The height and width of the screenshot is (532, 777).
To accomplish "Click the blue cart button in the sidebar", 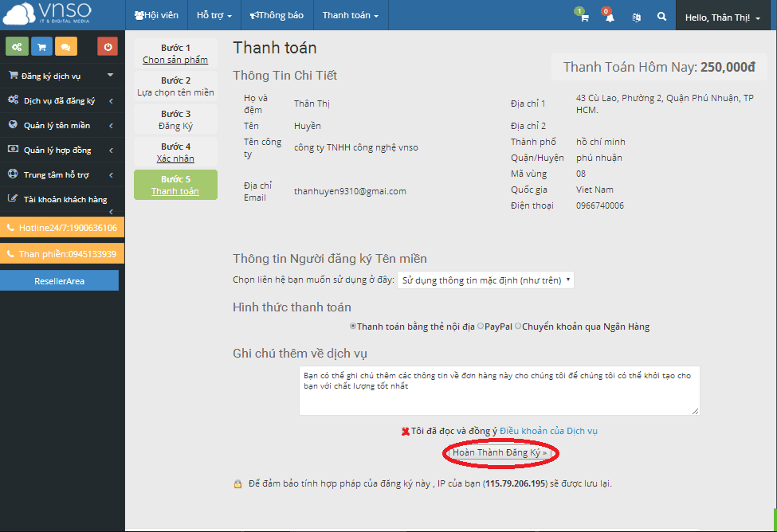I will click(x=41, y=46).
